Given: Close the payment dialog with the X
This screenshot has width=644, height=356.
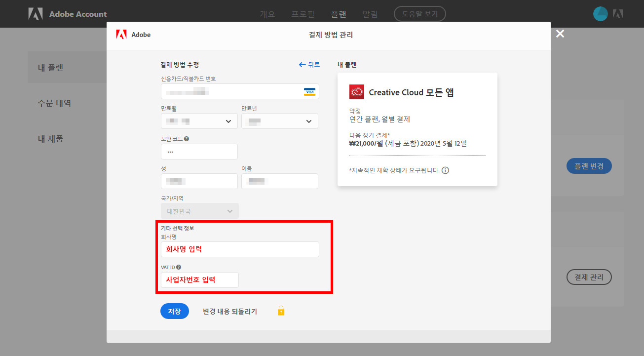Looking at the screenshot, I should pos(560,34).
